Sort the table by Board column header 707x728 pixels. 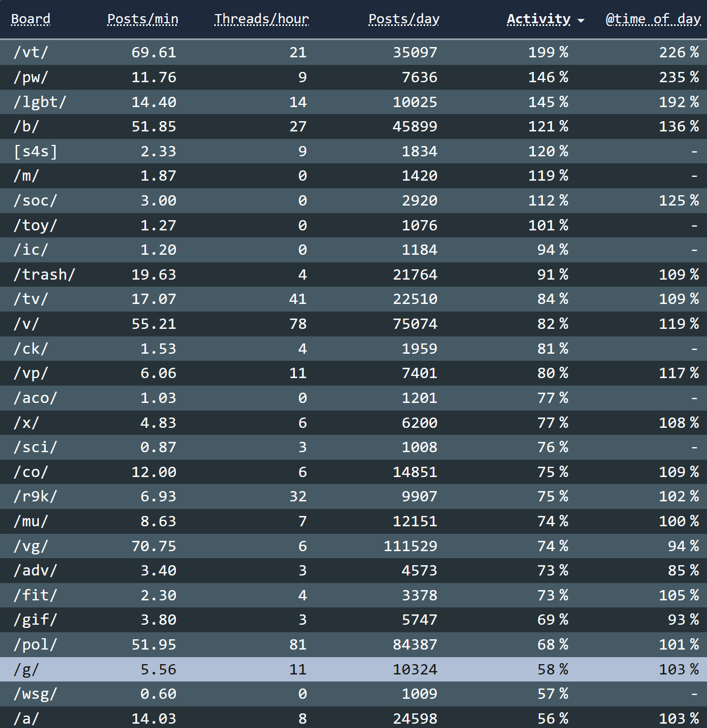(31, 19)
